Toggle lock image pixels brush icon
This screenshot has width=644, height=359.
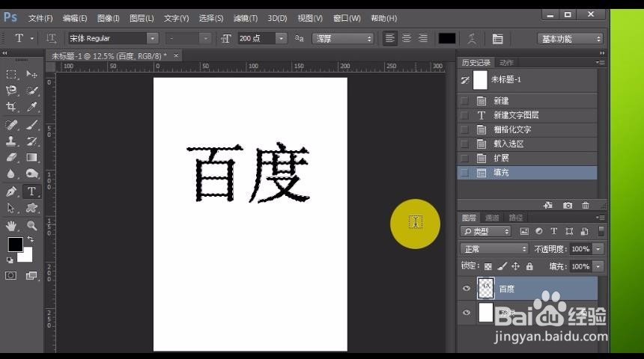502,266
